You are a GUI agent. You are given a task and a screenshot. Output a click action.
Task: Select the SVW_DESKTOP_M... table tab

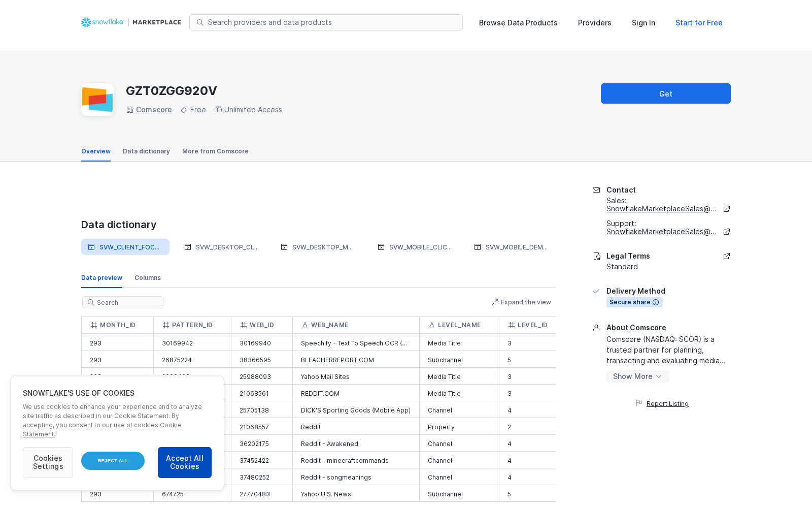pos(318,247)
